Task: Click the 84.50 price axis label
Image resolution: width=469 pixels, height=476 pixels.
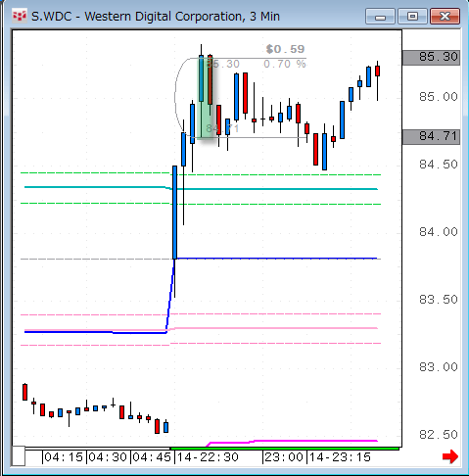Action: tap(439, 165)
